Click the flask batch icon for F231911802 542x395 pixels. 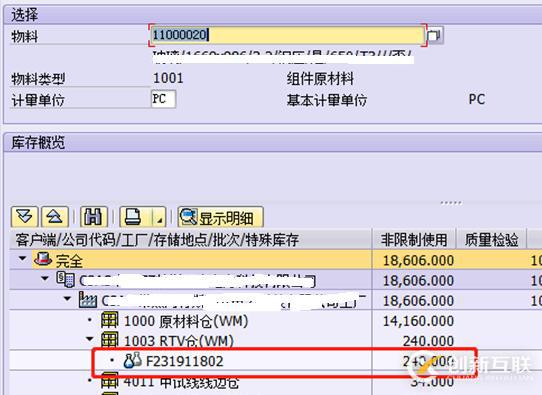pyautogui.click(x=132, y=360)
